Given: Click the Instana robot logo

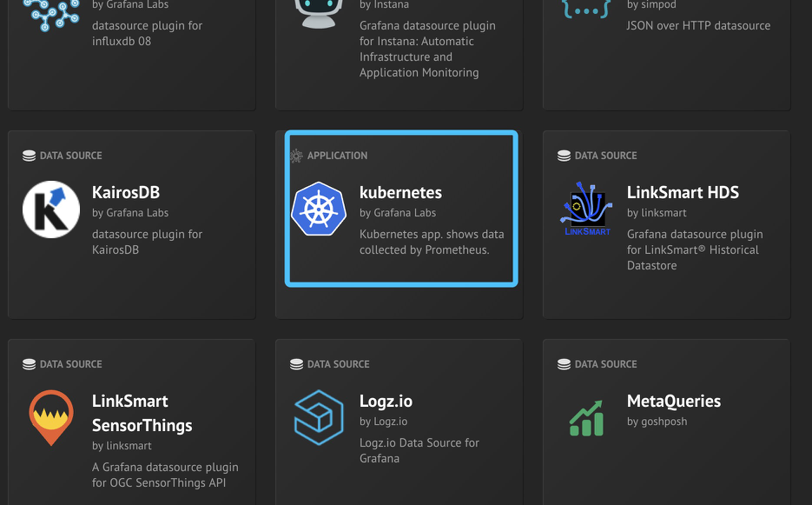Looking at the screenshot, I should (319, 13).
